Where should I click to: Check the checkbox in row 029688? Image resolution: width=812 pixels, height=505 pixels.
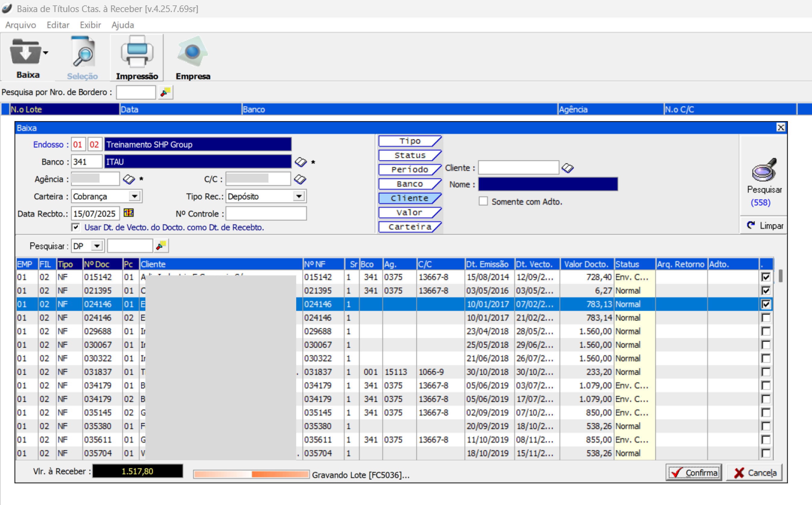tap(765, 331)
